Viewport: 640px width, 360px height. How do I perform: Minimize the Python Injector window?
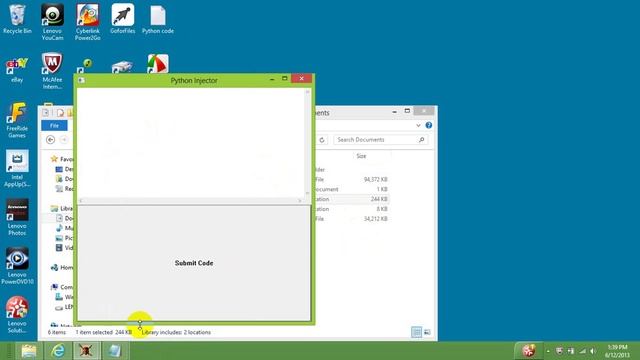(x=272, y=79)
